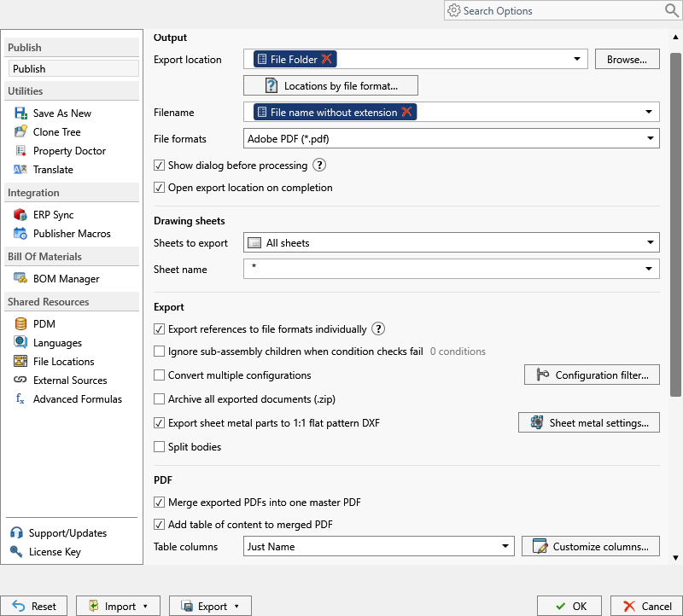683x616 pixels.
Task: Click the Save As New disk icon
Action: click(x=20, y=113)
